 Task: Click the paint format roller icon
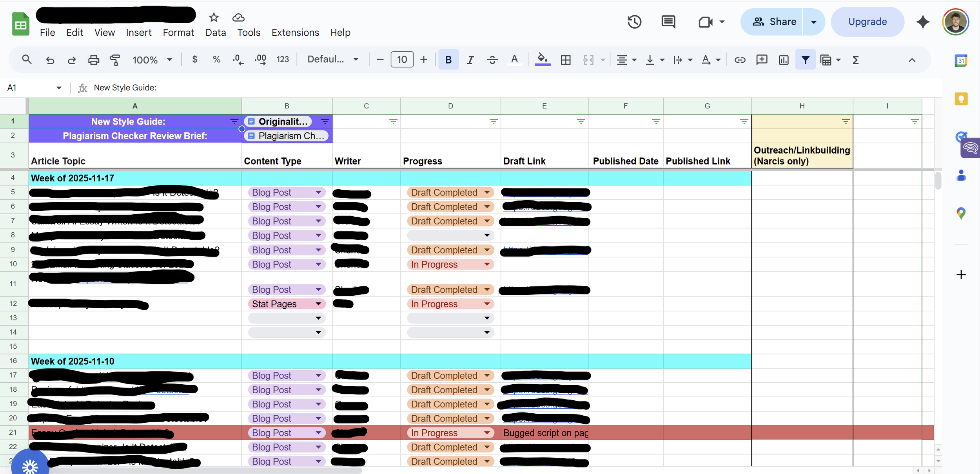(x=115, y=60)
